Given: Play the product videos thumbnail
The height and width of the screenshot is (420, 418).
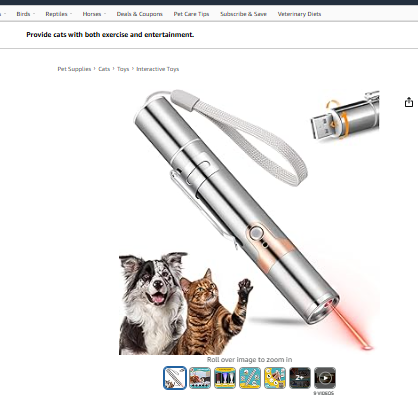Looking at the screenshot, I should [325, 378].
